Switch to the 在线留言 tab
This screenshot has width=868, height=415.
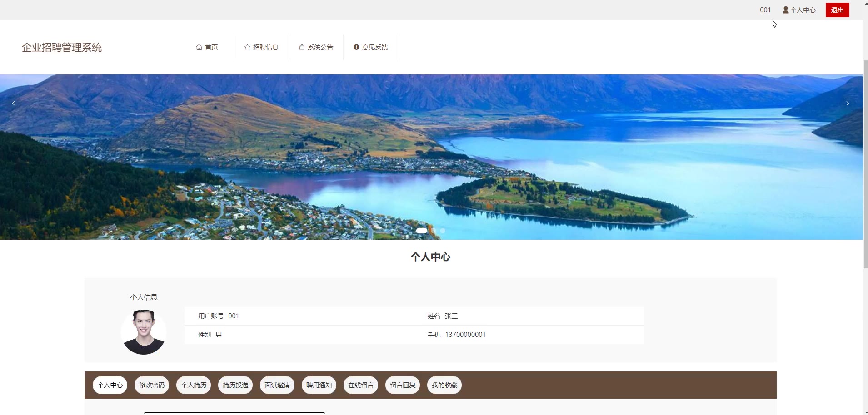[x=361, y=385]
